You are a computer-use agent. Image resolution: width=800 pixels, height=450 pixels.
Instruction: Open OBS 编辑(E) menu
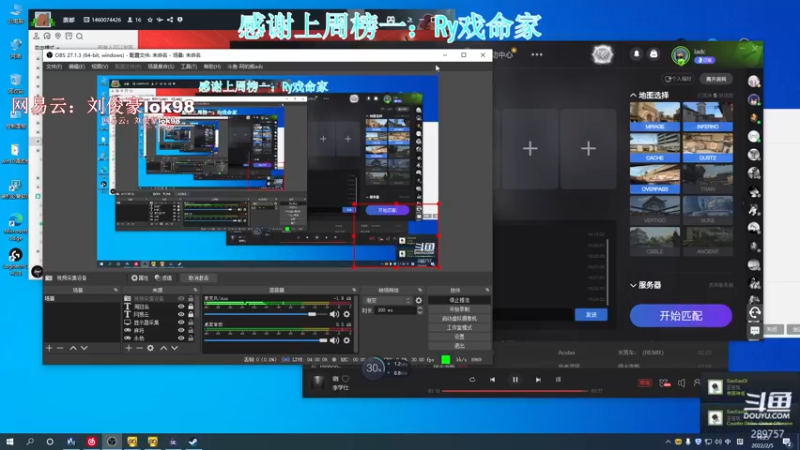coord(77,67)
